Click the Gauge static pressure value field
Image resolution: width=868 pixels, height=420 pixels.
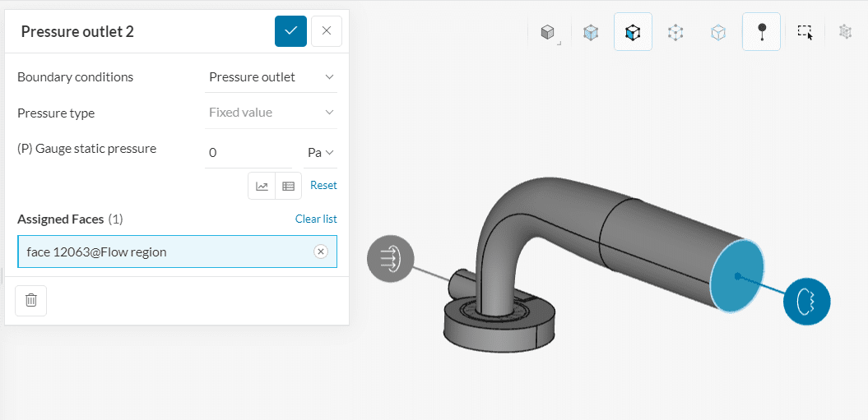(x=250, y=153)
